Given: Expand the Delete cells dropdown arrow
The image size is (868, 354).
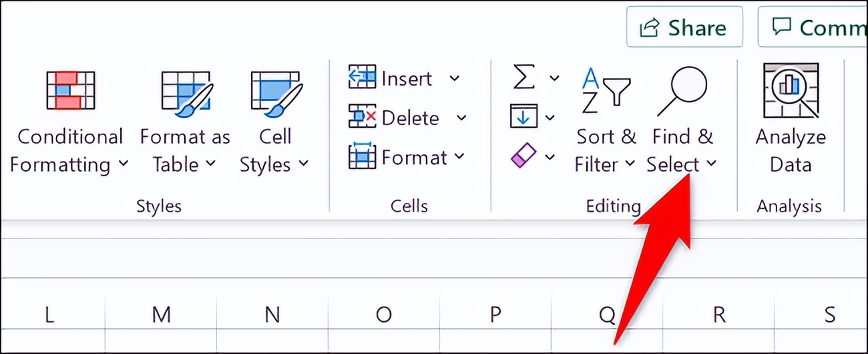Looking at the screenshot, I should pos(461,118).
